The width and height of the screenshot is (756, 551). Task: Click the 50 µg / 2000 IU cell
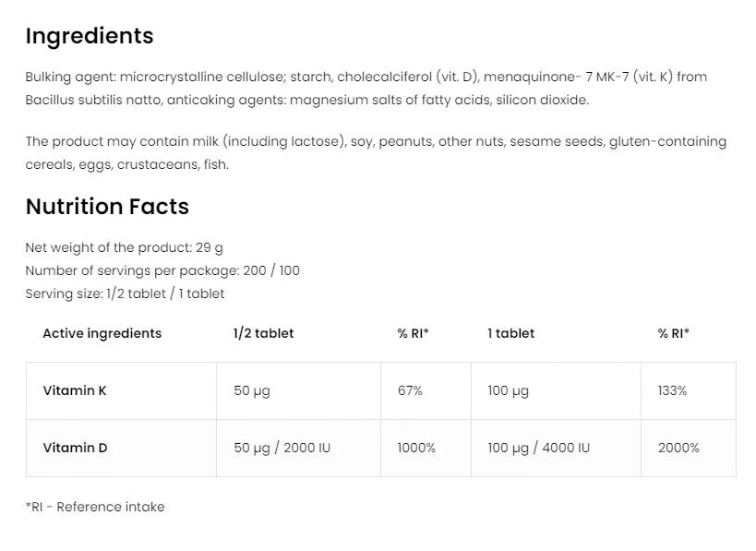[x=298, y=448]
